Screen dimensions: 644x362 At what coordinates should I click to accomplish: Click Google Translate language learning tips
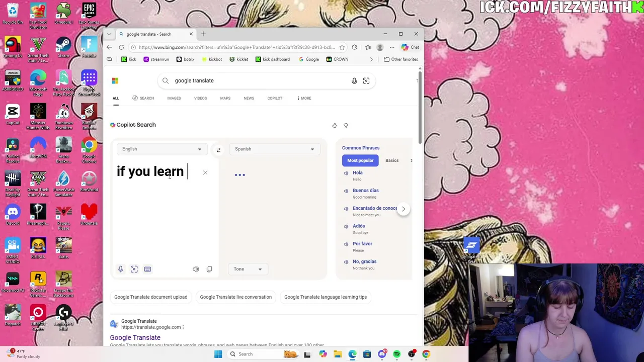pyautogui.click(x=326, y=297)
